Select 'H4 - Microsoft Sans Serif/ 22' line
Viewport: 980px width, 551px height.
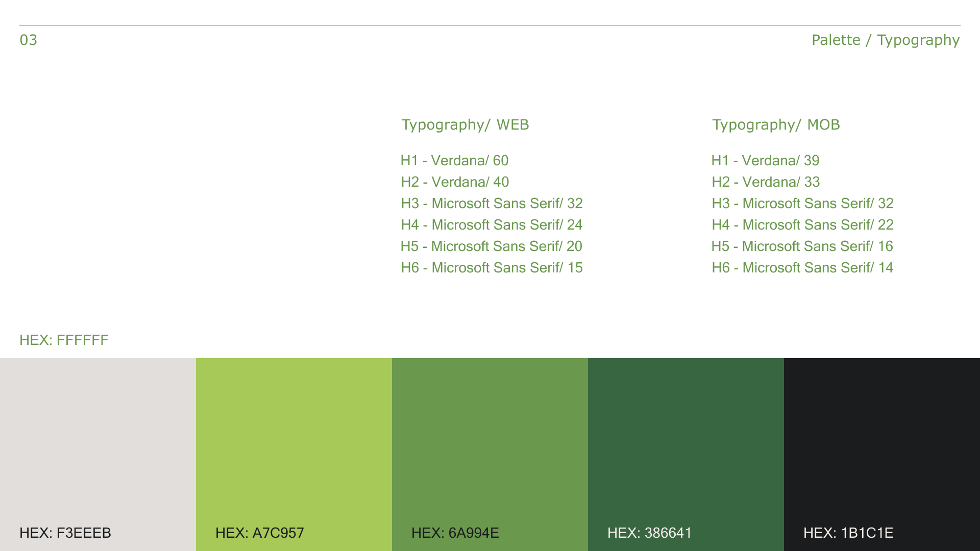click(802, 225)
